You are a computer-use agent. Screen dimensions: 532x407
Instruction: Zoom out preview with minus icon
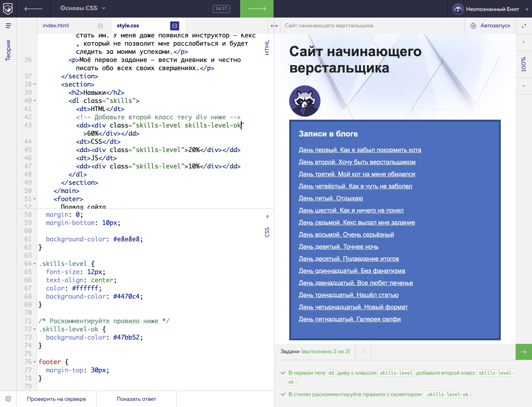click(523, 86)
